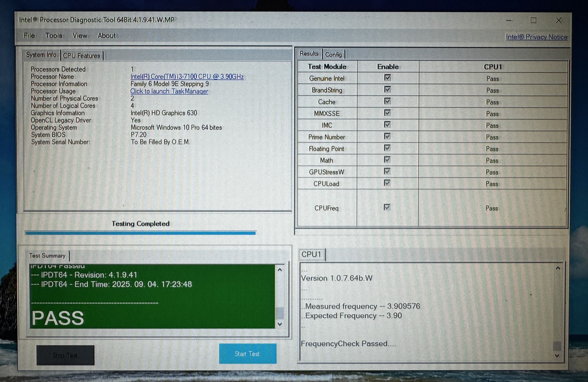Uncheck the Prime Number test checkbox
Screen dimensions: 588x382
(x=387, y=136)
